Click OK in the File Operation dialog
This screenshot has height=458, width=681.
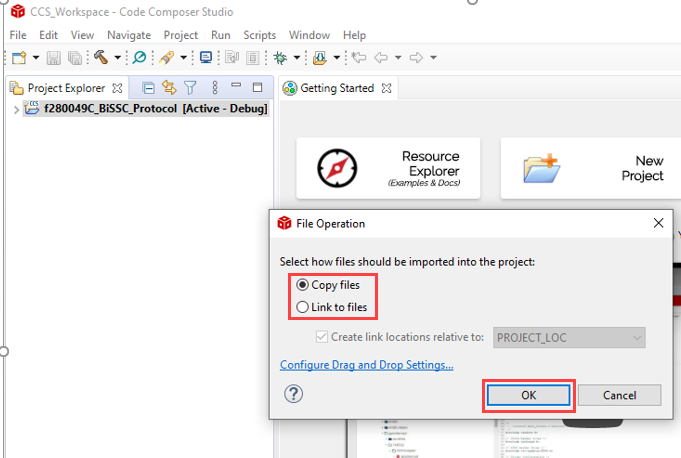pyautogui.click(x=529, y=395)
